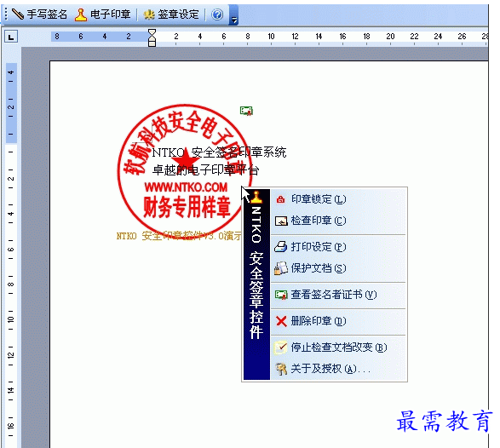Viewport: 500px width, 448px height.
Task: Click the tab-stop selector L box
Action: click(x=11, y=37)
